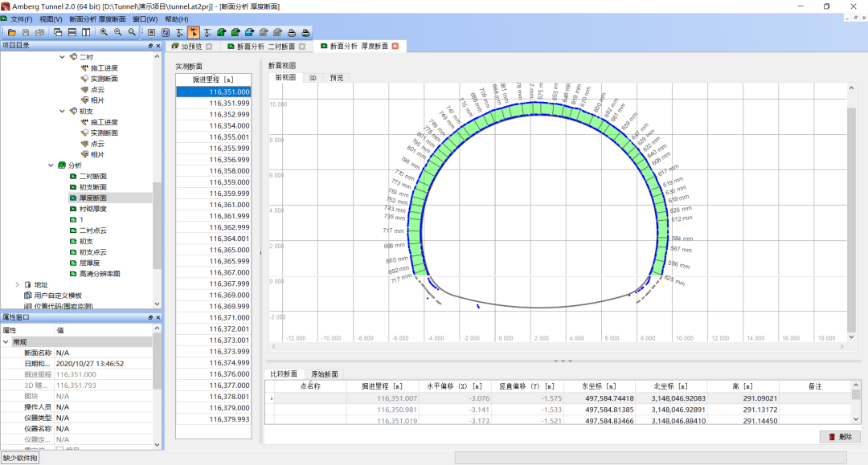The image size is (868, 465).
Task: Click the down arrow of properties scrollbar
Action: pyautogui.click(x=158, y=445)
